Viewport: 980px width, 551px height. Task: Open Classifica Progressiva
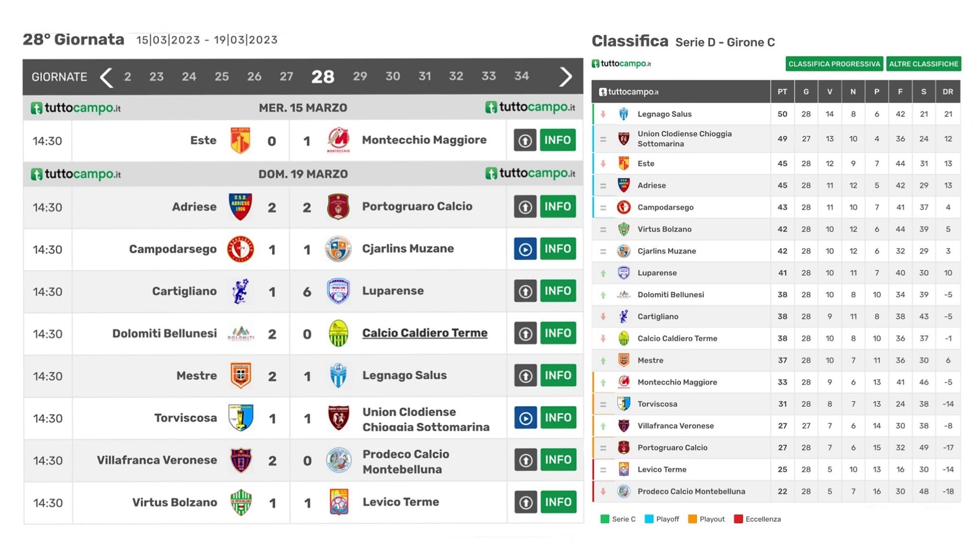click(834, 64)
